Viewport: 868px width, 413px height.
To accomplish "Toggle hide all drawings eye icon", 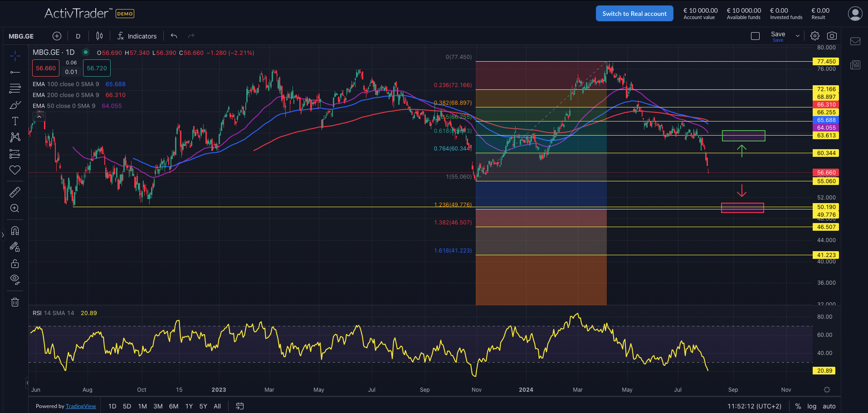I will pos(15,279).
